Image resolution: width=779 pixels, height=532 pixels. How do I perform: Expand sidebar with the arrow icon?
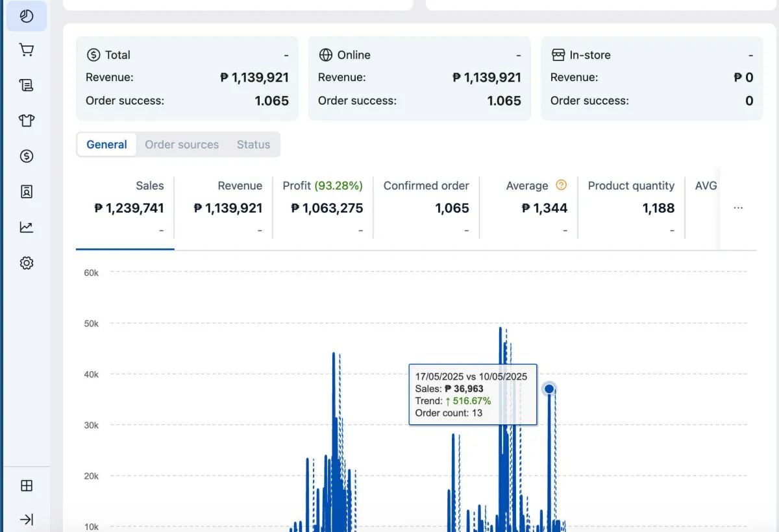(27, 519)
